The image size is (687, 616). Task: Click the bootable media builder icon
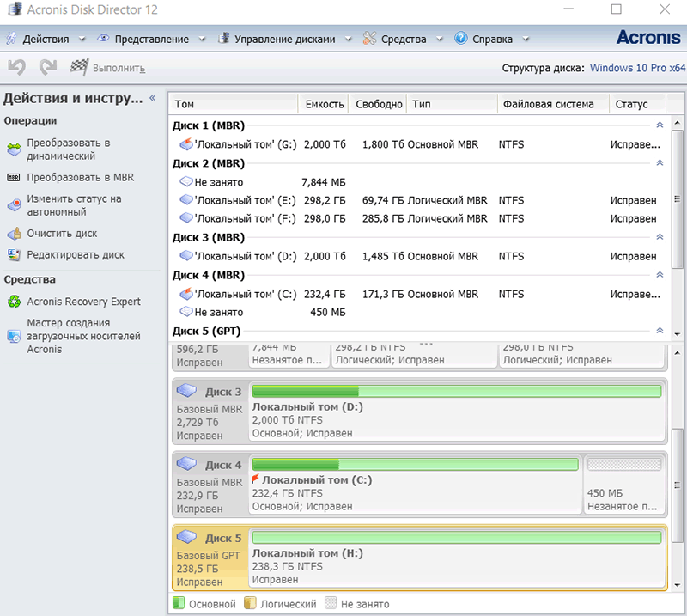(x=14, y=336)
